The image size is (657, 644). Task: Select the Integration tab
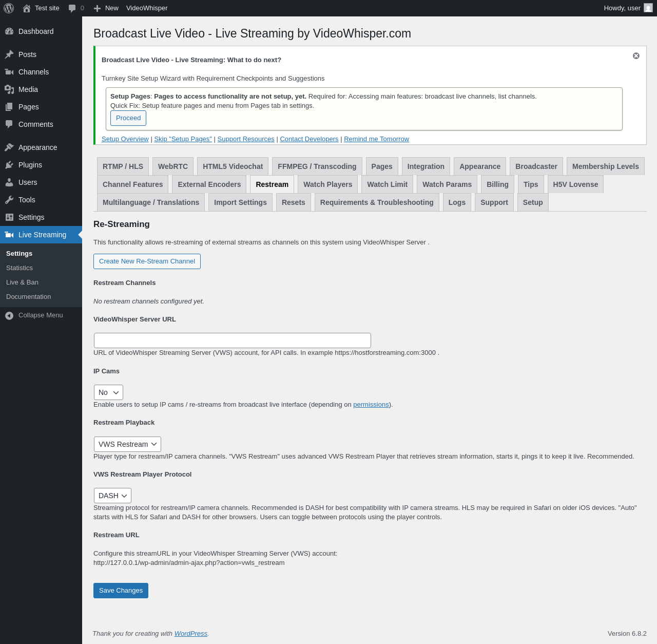pyautogui.click(x=426, y=166)
